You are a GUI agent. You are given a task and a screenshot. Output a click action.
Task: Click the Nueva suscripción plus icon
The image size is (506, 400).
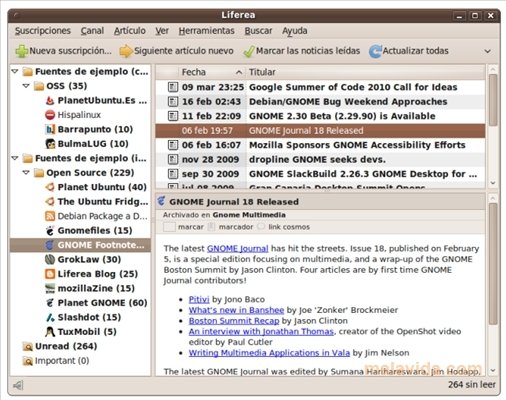pos(22,51)
